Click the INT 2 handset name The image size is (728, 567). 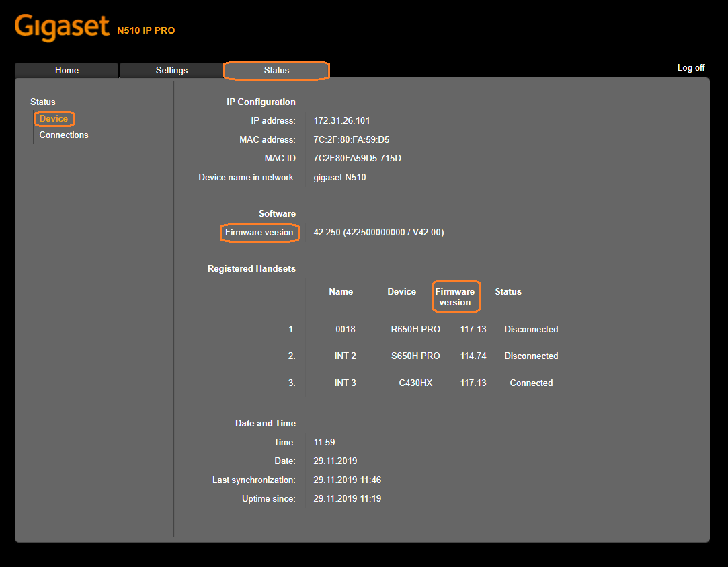coord(345,356)
